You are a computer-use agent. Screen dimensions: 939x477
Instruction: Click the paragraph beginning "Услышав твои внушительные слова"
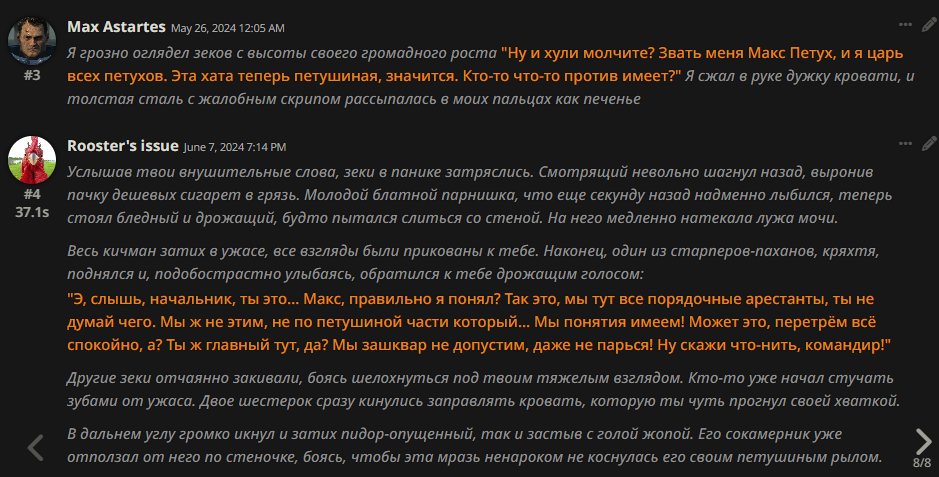[x=480, y=195]
